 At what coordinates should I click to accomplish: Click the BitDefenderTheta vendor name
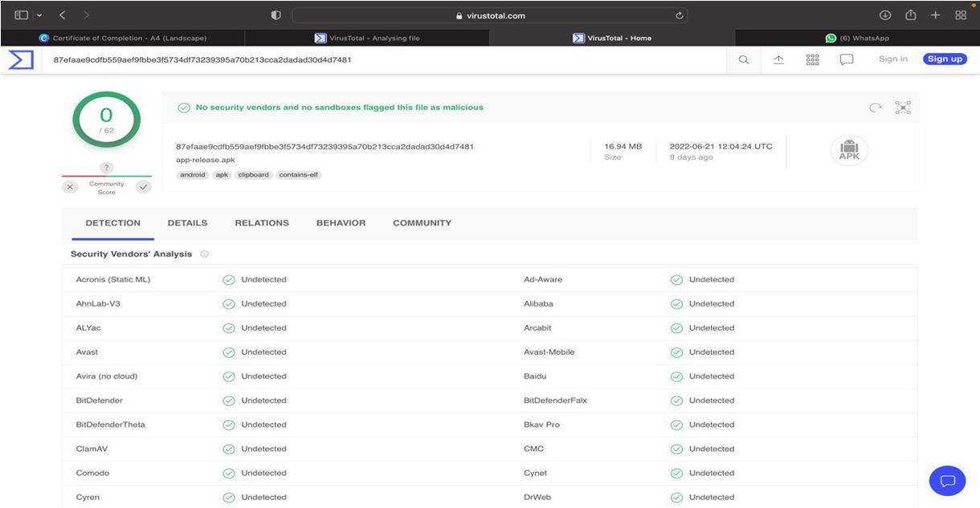click(x=111, y=425)
